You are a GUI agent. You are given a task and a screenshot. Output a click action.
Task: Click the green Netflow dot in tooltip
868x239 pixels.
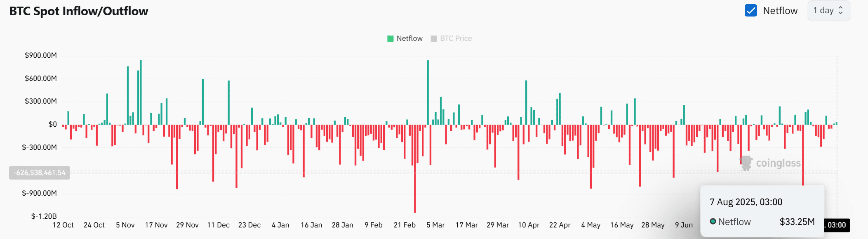(x=713, y=222)
